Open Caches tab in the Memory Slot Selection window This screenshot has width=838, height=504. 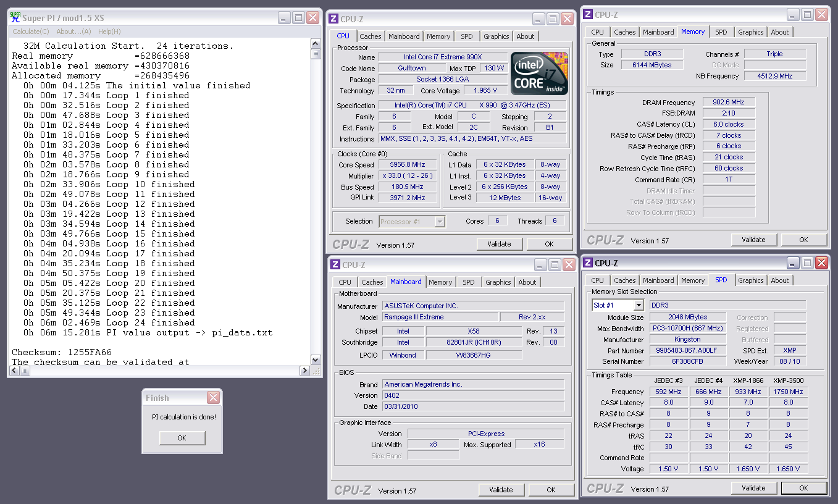[x=625, y=280]
